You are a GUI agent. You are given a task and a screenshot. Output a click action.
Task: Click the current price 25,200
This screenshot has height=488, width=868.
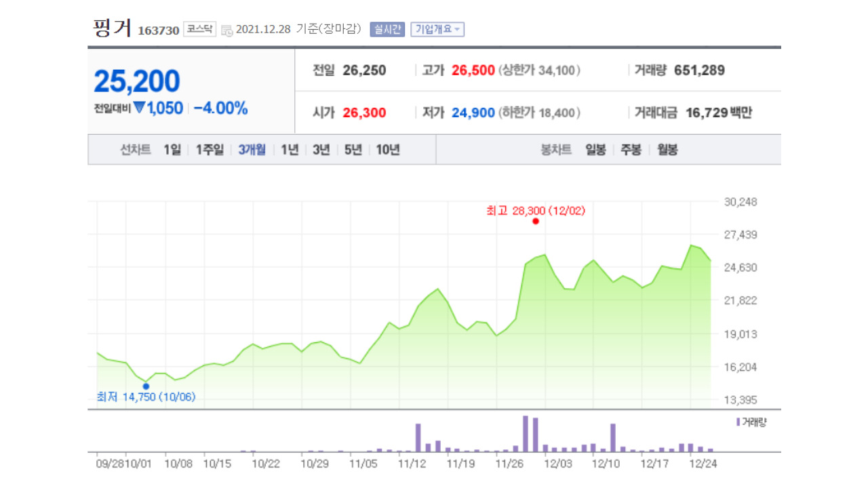point(137,81)
